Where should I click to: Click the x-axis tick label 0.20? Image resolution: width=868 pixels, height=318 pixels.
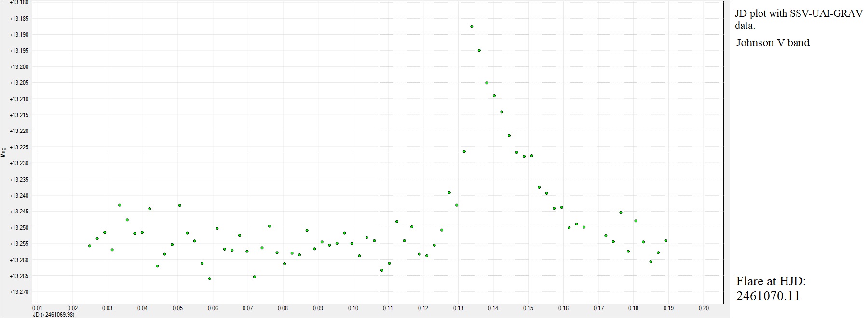coord(704,308)
